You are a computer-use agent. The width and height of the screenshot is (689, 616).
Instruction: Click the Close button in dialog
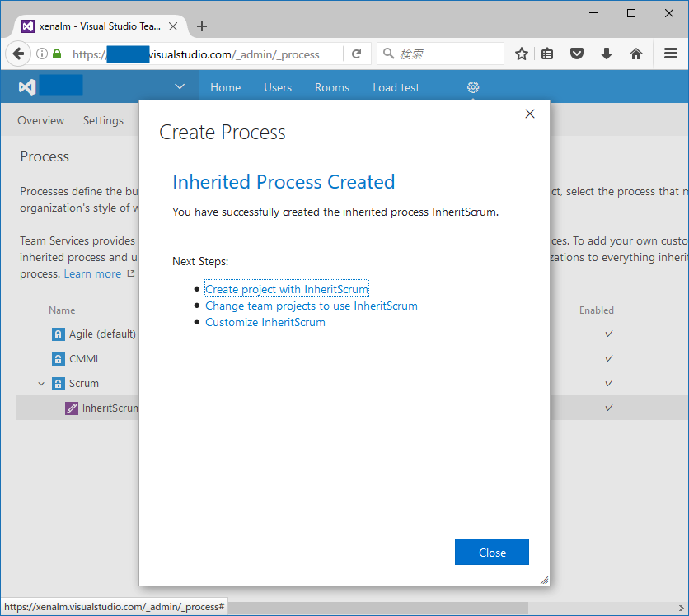492,552
